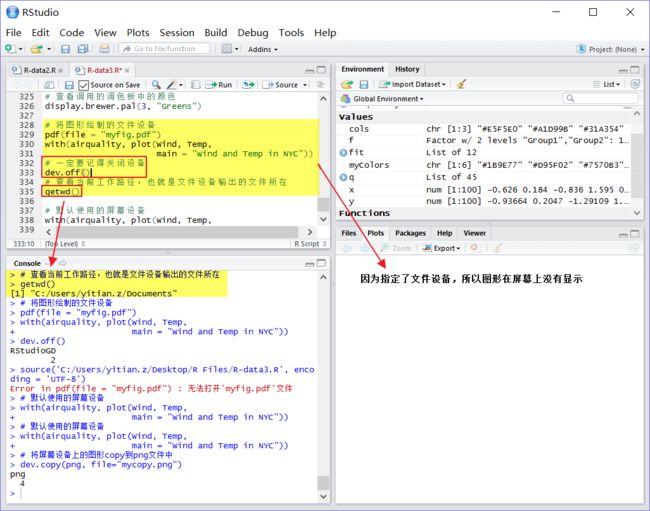Open the Global Environment dropdown
Image resolution: width=650 pixels, height=511 pixels.
(x=382, y=99)
